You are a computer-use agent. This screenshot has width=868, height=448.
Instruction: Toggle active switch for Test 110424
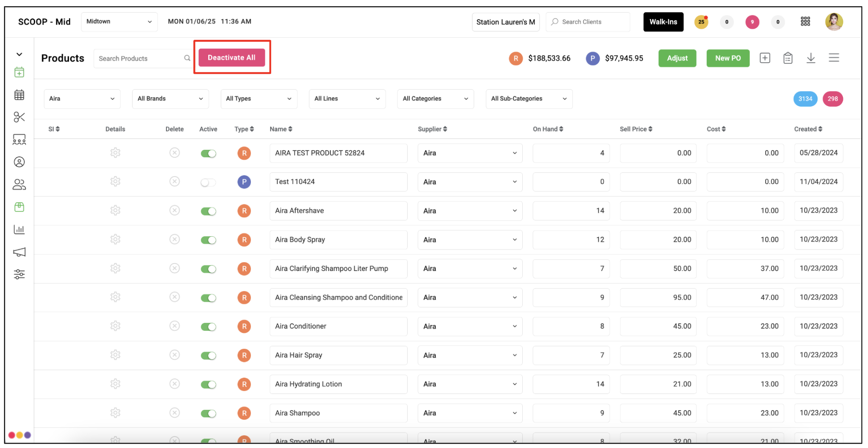tap(208, 182)
